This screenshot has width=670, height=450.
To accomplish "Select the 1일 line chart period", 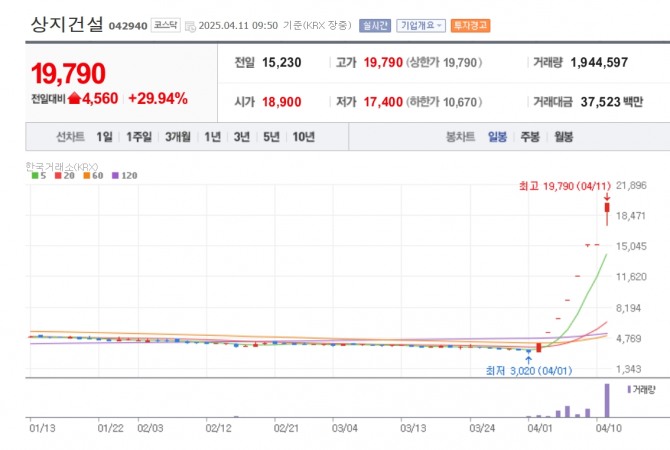I will pyautogui.click(x=104, y=137).
